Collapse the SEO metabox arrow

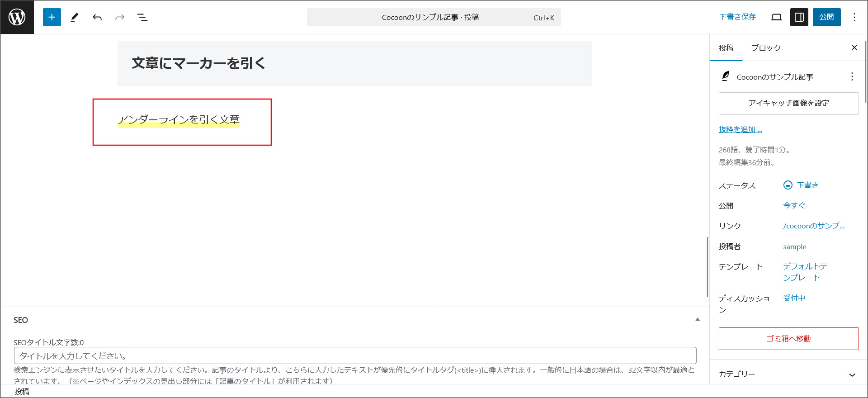pos(698,319)
